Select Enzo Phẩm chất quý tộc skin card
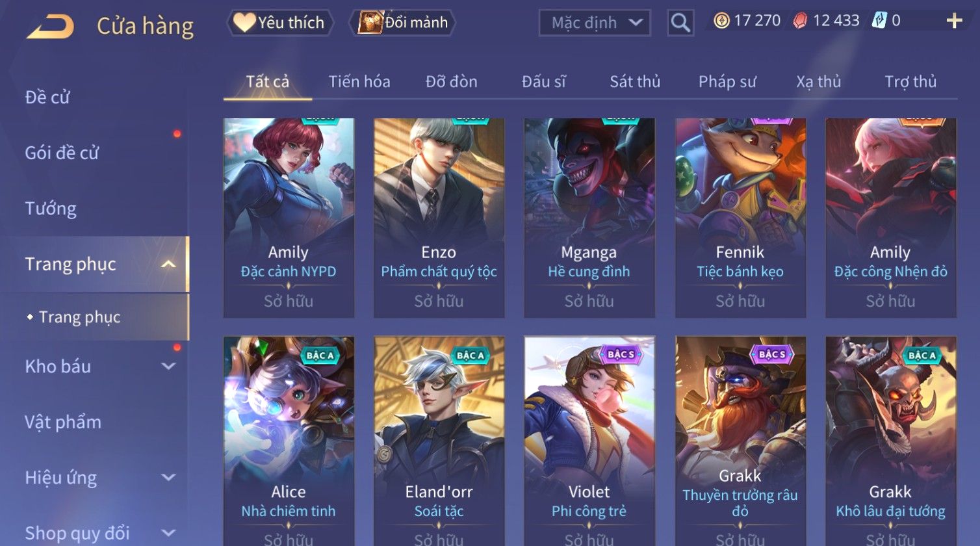980x546 pixels. [x=439, y=218]
